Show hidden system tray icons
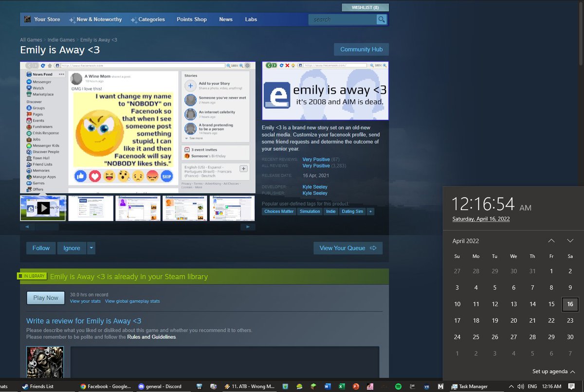 point(511,387)
